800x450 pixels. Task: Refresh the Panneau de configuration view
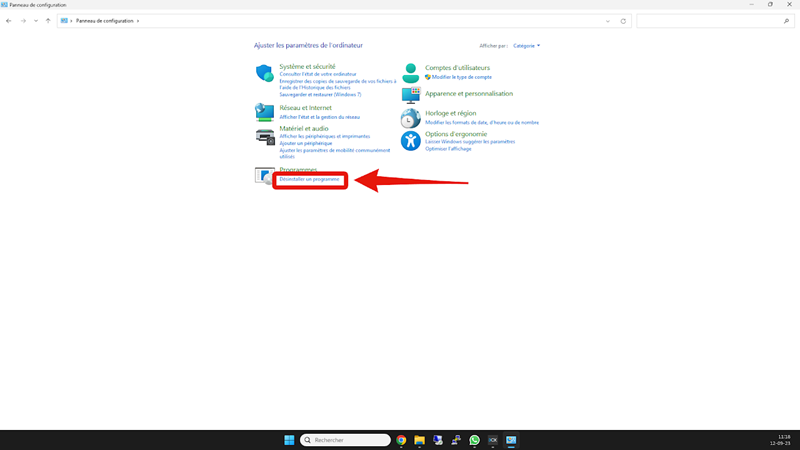(623, 20)
